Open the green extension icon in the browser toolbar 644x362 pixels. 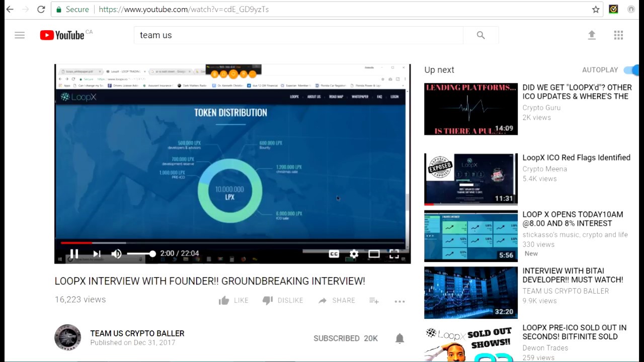(613, 9)
